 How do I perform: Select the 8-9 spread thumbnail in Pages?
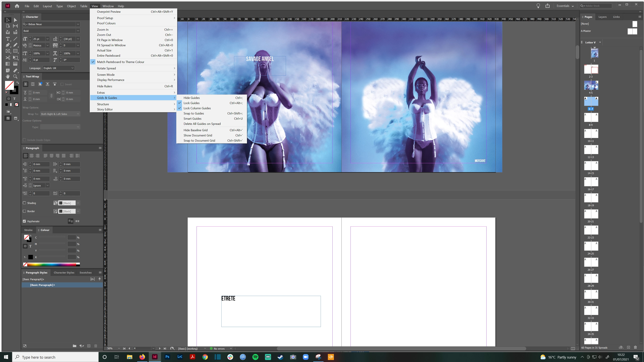coord(591,117)
